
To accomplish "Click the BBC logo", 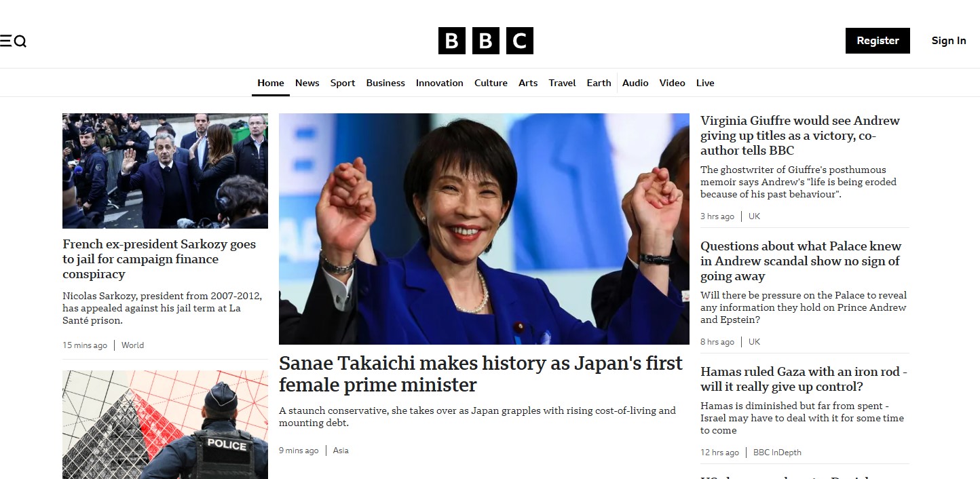I will point(485,41).
